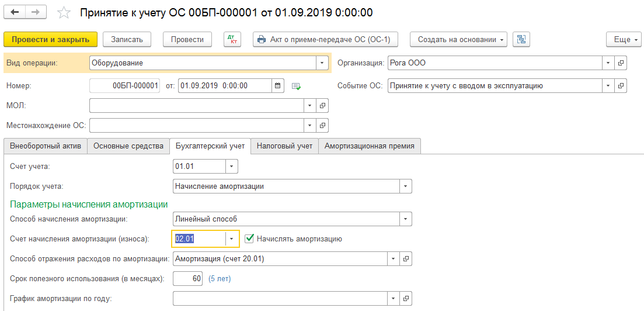Open the Организация record with open-form icon
The image size is (644, 311).
621,63
